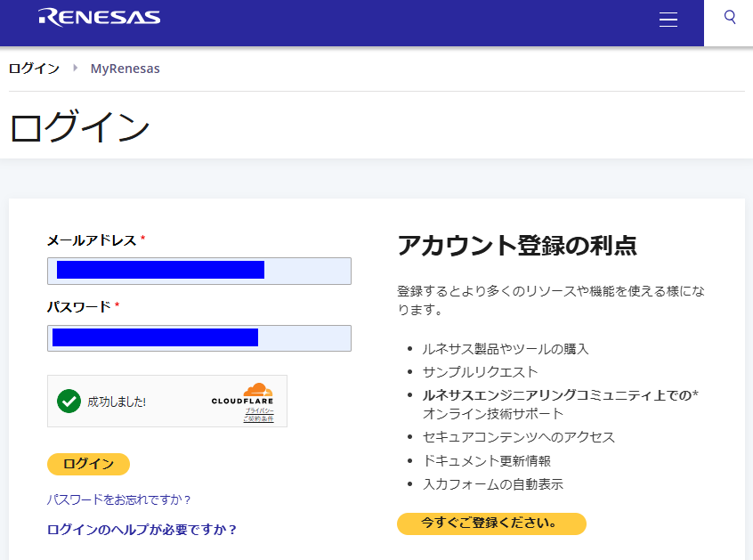Select the MyRenesas breadcrumb item
753x560 pixels.
pos(125,69)
